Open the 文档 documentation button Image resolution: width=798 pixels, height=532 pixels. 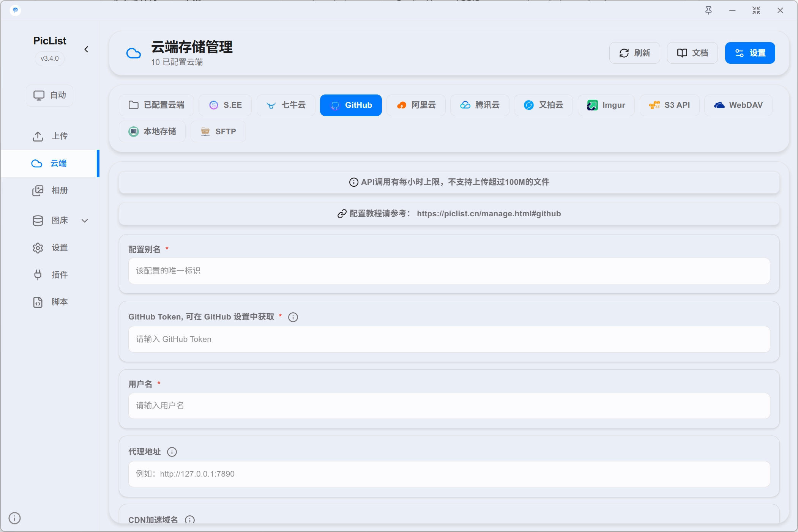click(x=692, y=53)
